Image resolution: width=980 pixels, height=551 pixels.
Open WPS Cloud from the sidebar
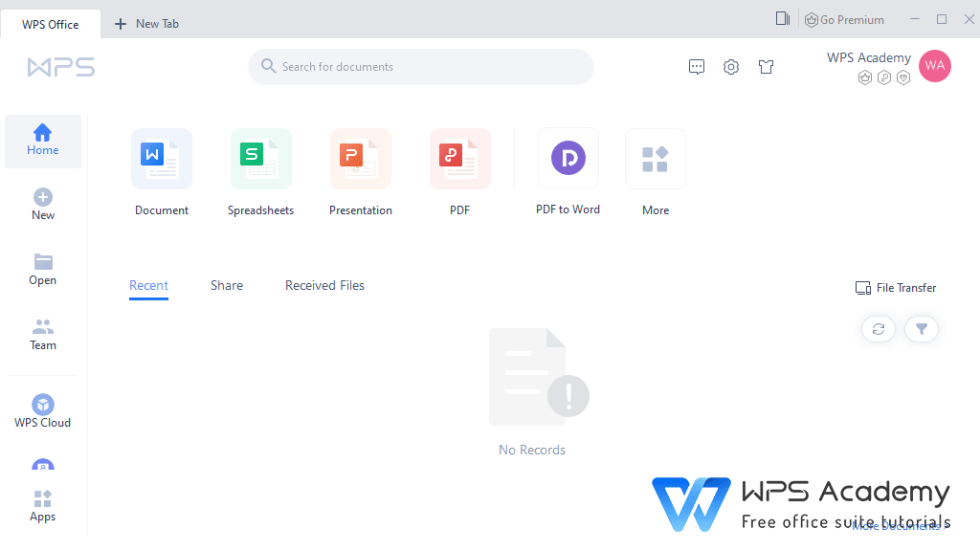[42, 411]
